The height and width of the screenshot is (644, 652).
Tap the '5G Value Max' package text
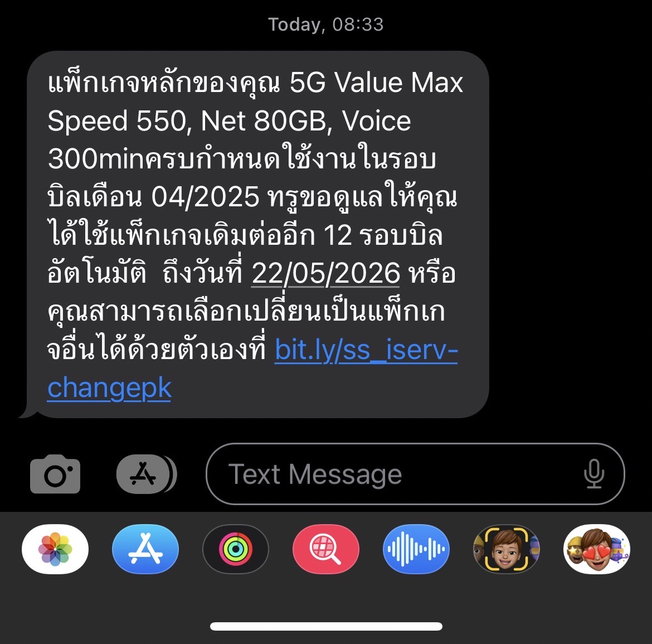pos(376,83)
